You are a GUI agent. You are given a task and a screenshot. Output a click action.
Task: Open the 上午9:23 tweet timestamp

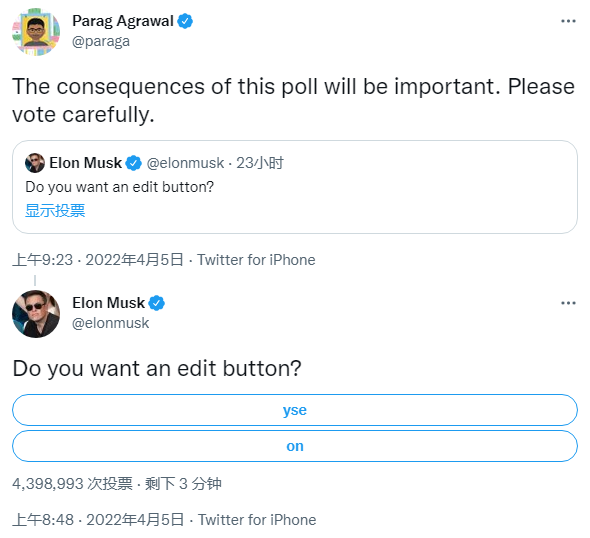[43, 260]
